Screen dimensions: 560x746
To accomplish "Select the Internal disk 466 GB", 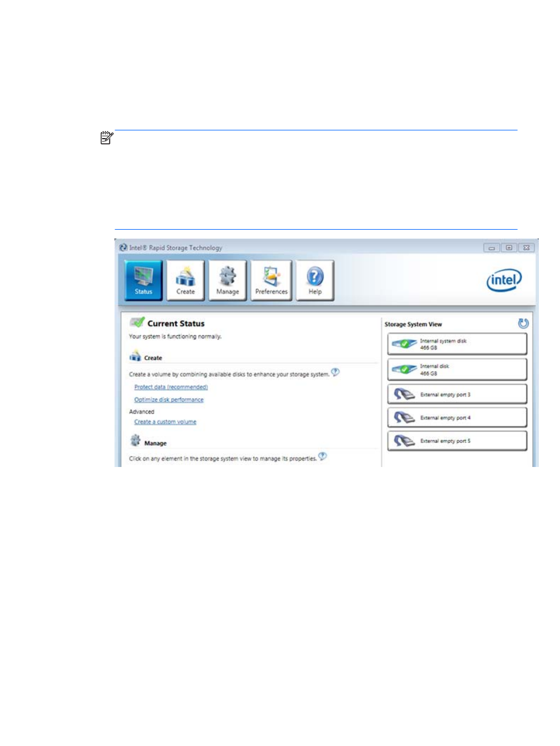I will click(x=457, y=369).
